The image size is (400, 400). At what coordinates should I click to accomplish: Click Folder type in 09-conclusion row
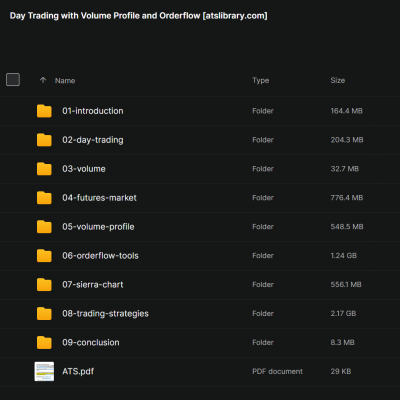[x=263, y=343]
